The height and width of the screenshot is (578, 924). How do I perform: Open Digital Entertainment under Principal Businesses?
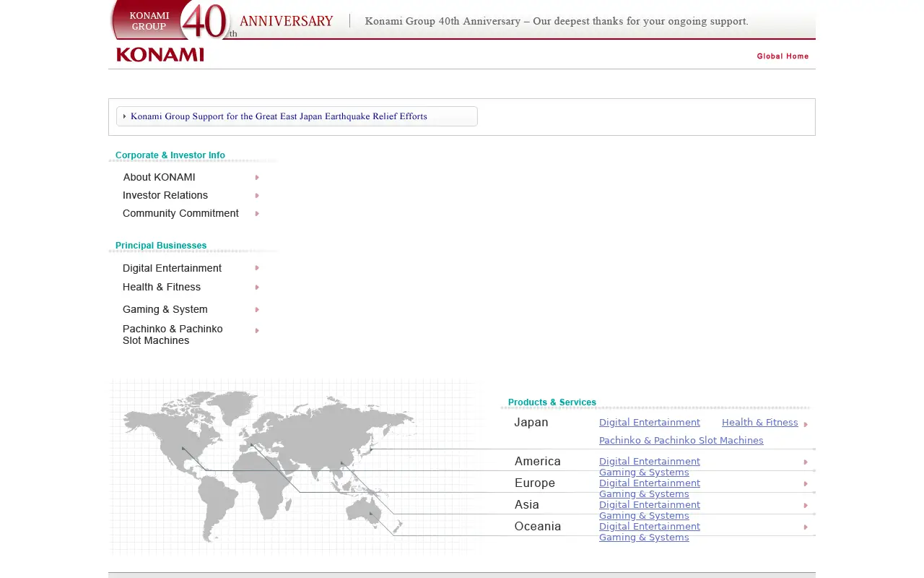pos(172,268)
